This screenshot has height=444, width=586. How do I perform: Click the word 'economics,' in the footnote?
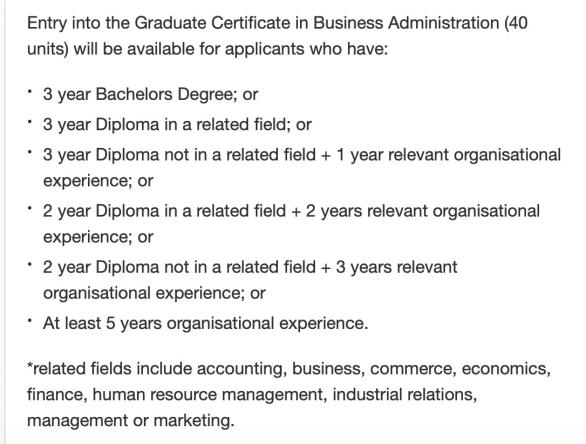pos(506,369)
